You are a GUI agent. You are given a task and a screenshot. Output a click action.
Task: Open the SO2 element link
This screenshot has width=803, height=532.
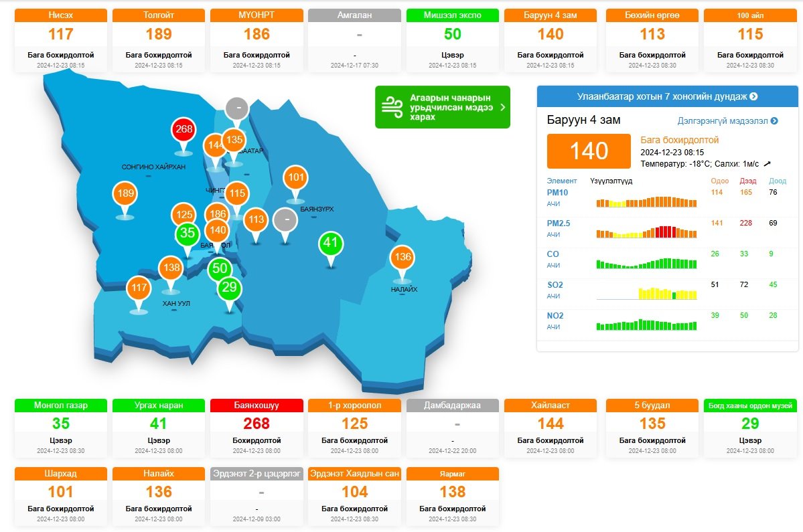tap(555, 285)
